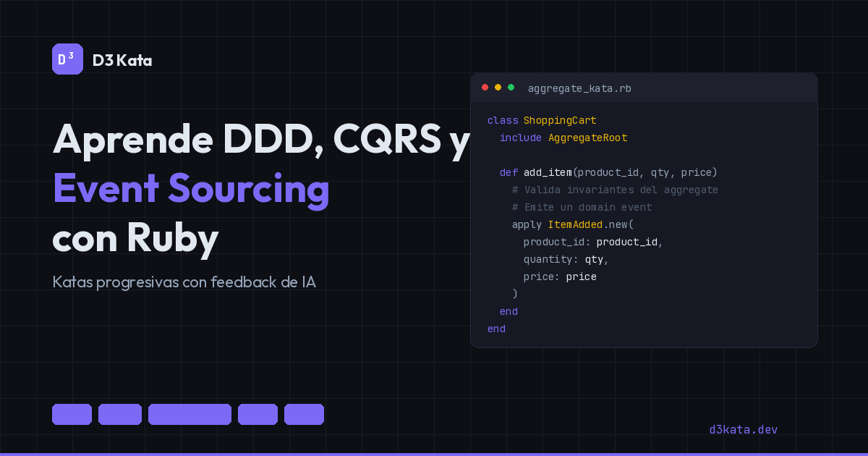Click code line 'apply ItemAdded.new('
The image size is (868, 456).
572,224
